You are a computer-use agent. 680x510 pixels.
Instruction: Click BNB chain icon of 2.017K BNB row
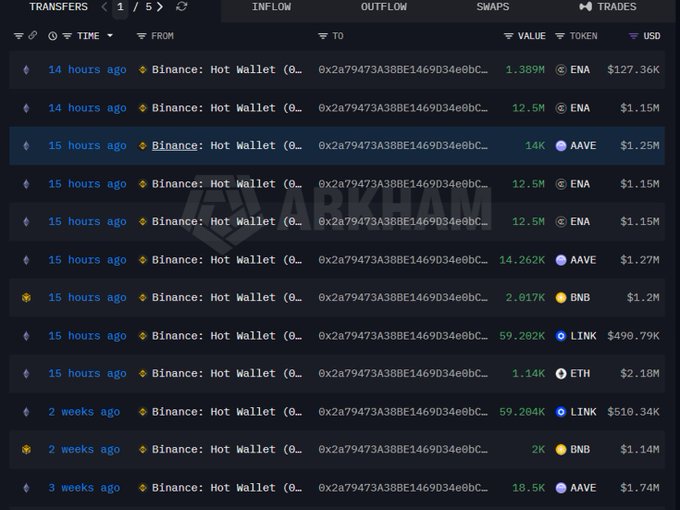26,298
